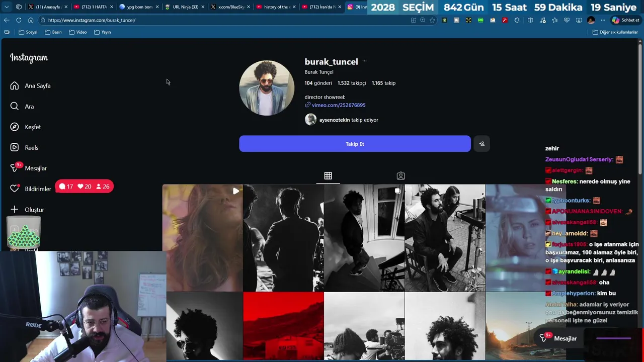Click the burak_tuncel profile picture
The image size is (644, 362).
pos(267,88)
